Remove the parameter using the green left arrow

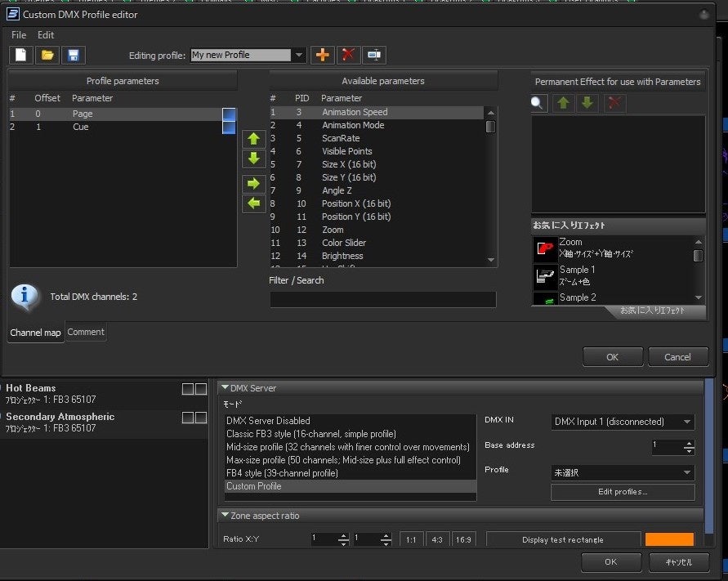pyautogui.click(x=253, y=202)
